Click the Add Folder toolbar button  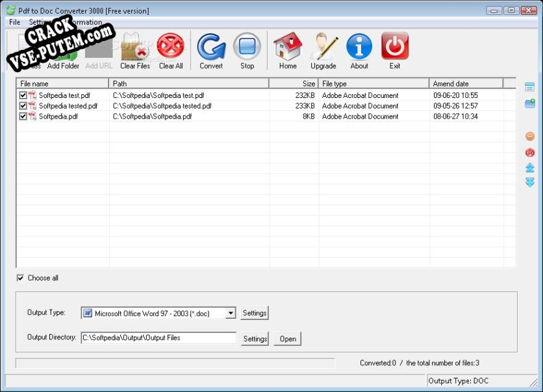pos(63,52)
